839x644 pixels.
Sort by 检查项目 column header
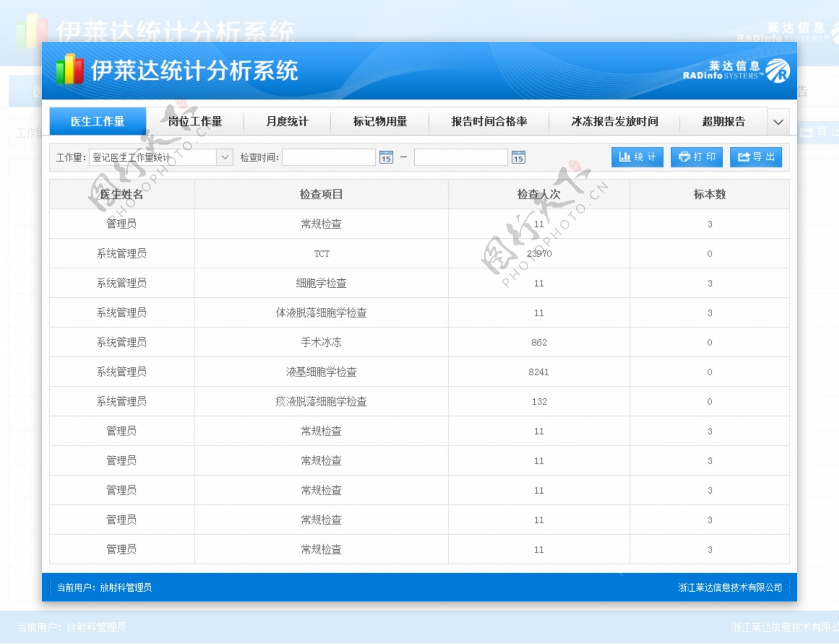click(321, 194)
